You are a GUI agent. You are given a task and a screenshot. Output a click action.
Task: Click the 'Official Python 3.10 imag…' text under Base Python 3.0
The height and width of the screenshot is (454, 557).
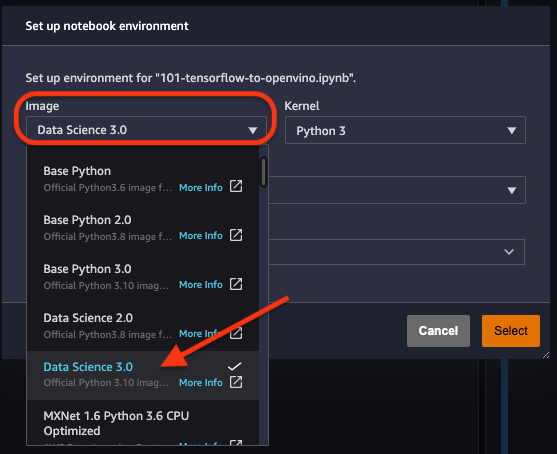click(x=106, y=286)
